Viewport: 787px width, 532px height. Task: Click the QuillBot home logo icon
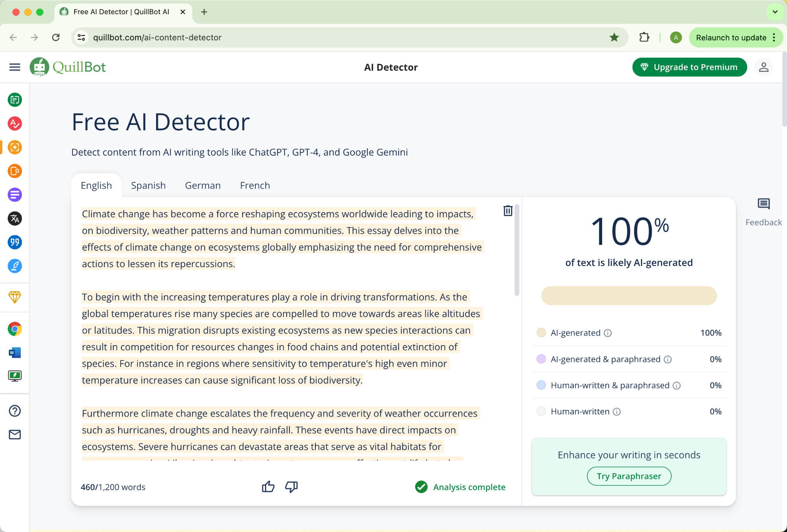click(40, 67)
